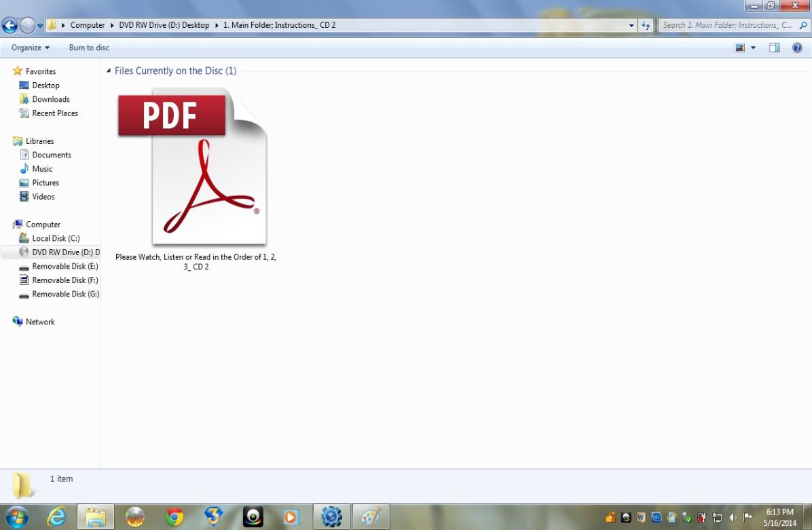This screenshot has width=812, height=530.
Task: Open Removable Disk (E:)
Action: click(x=64, y=267)
